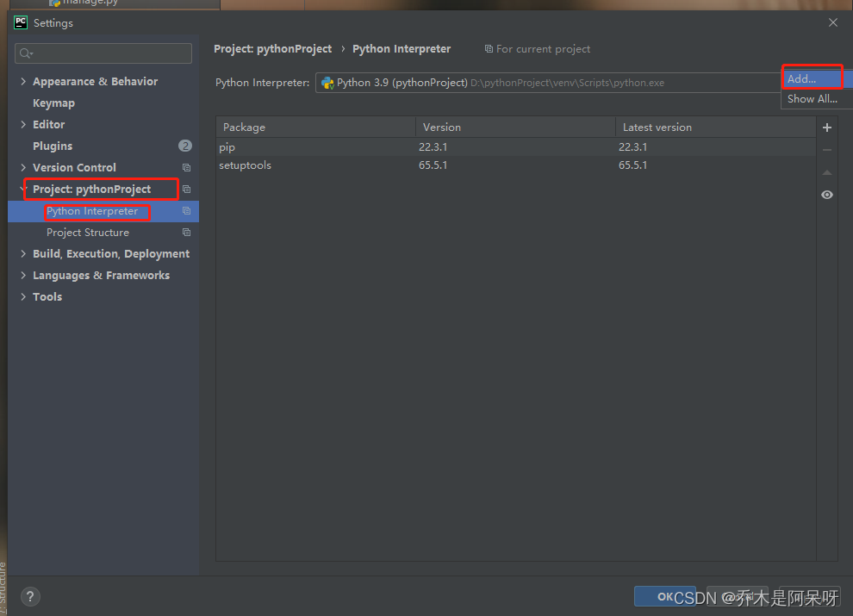Click the install package plus icon
The image size is (853, 616).
[x=827, y=128]
